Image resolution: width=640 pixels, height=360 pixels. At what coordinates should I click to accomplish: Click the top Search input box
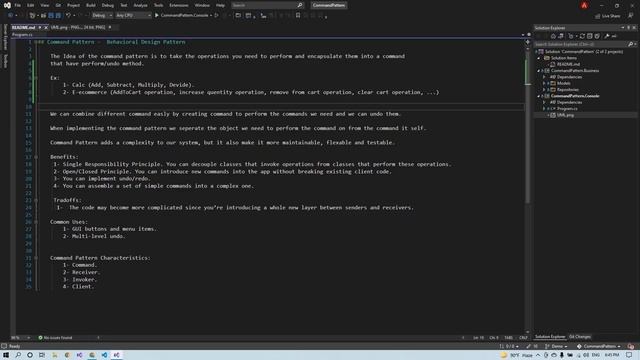click(x=267, y=5)
